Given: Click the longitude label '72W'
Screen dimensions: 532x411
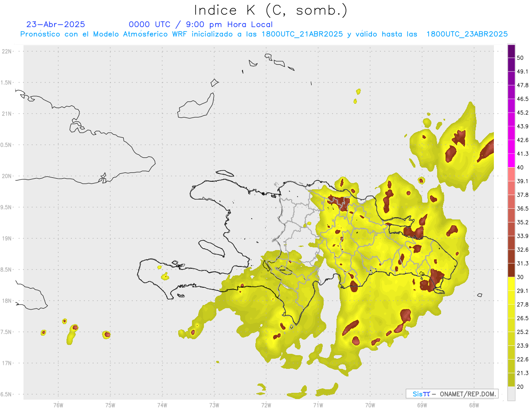Looking at the screenshot, I should (266, 405).
